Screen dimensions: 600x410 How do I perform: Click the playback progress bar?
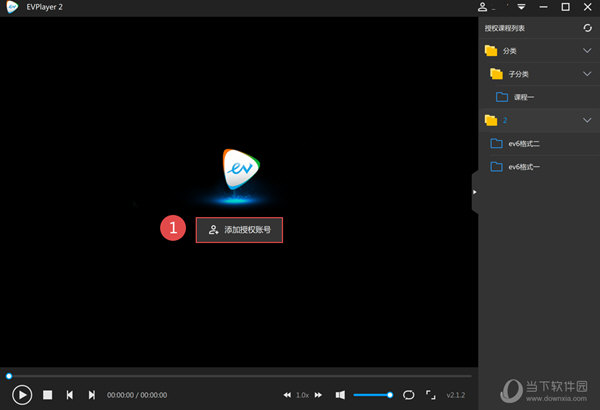pos(239,376)
